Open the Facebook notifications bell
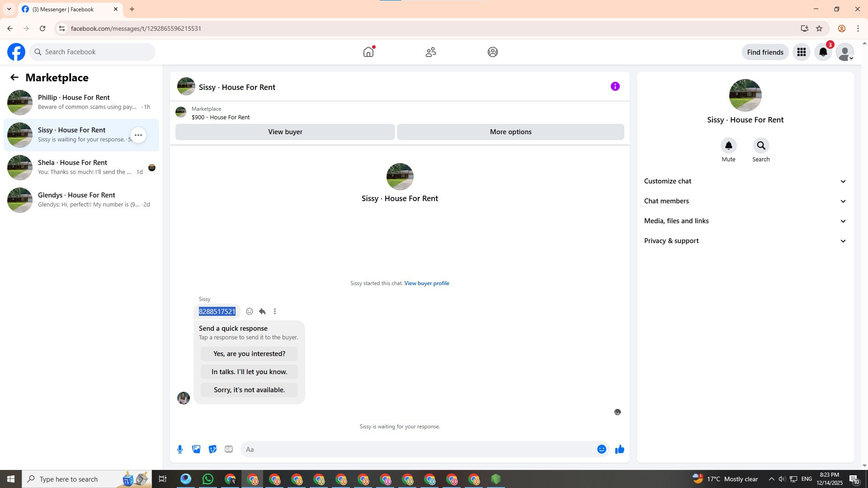 pos(823,52)
